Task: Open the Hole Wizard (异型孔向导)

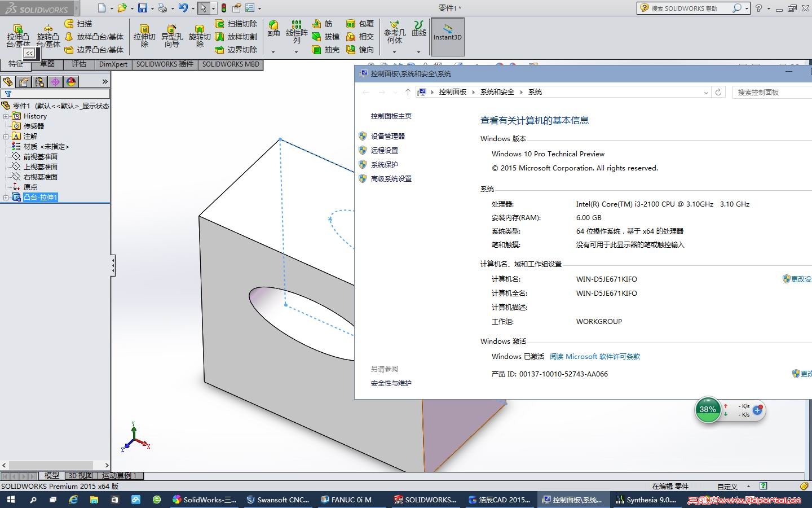Action: tap(172, 36)
